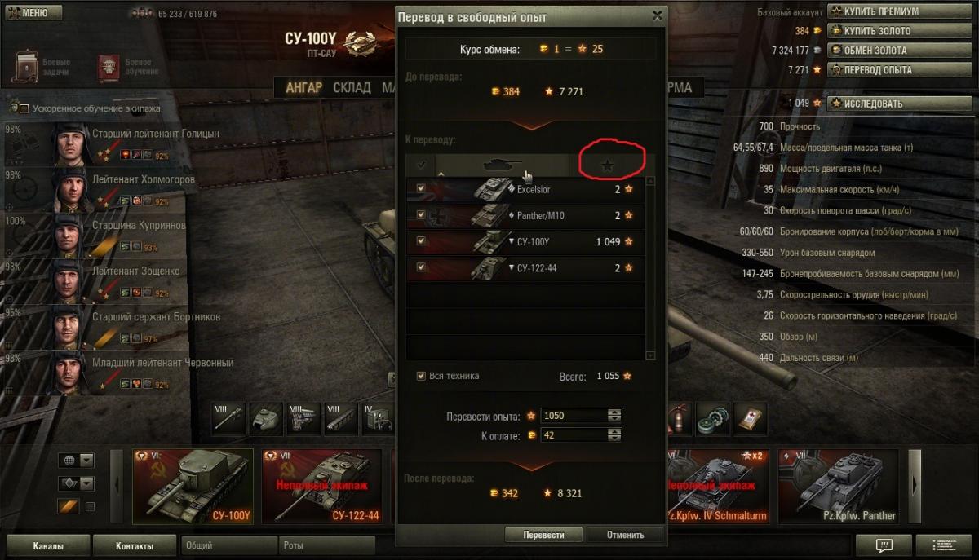Decrease the К оплате stepper value
Viewport: 979px width, 560px height.
(615, 439)
